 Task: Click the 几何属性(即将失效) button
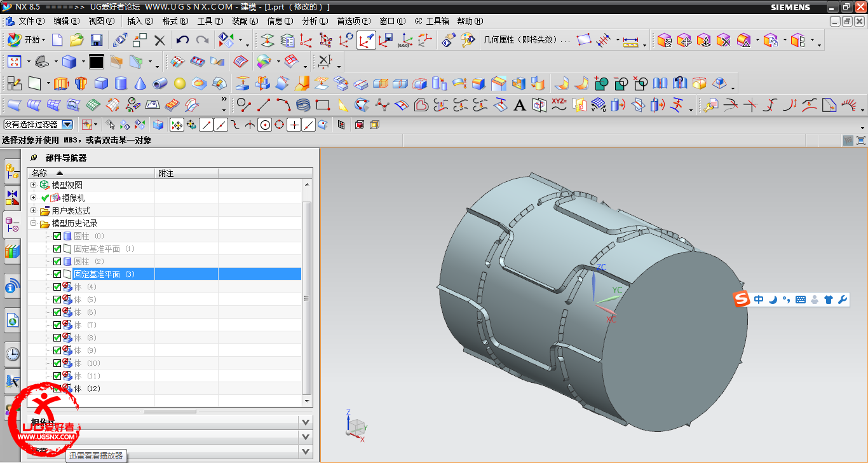click(527, 40)
